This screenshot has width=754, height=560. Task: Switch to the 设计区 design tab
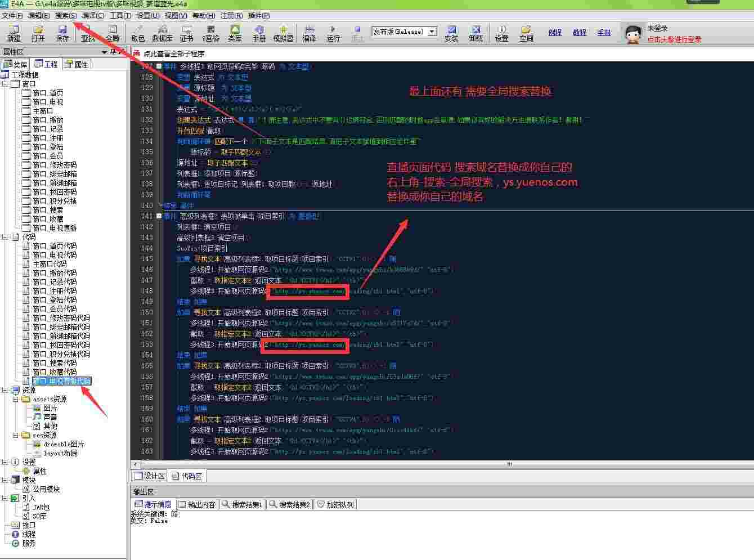click(149, 476)
